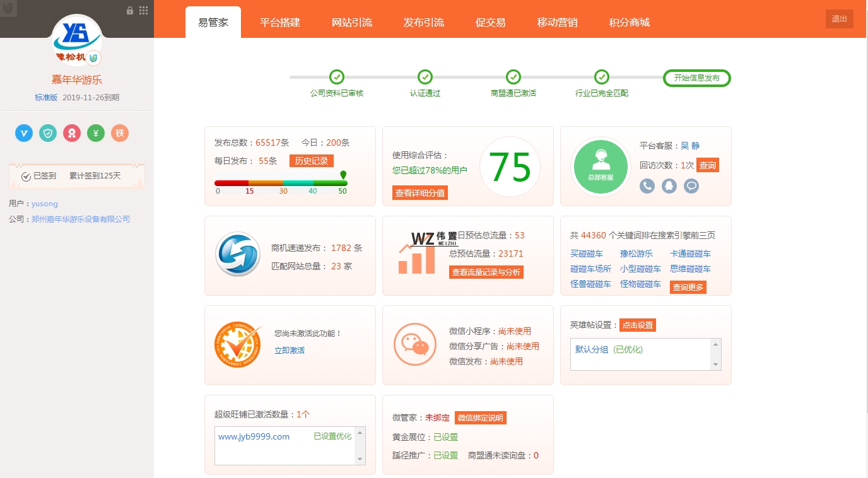Click the blue V badge icon

pyautogui.click(x=24, y=133)
